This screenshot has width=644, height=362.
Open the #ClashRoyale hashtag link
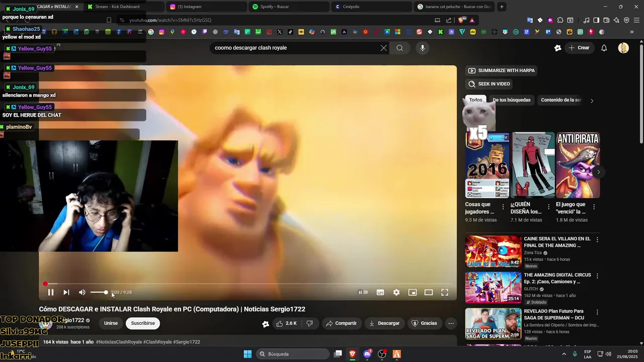[157, 342]
